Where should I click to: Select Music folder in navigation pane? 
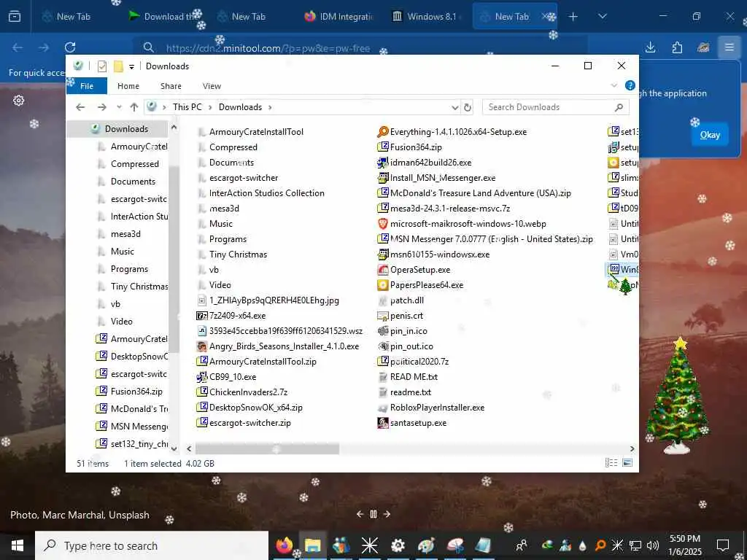(123, 252)
